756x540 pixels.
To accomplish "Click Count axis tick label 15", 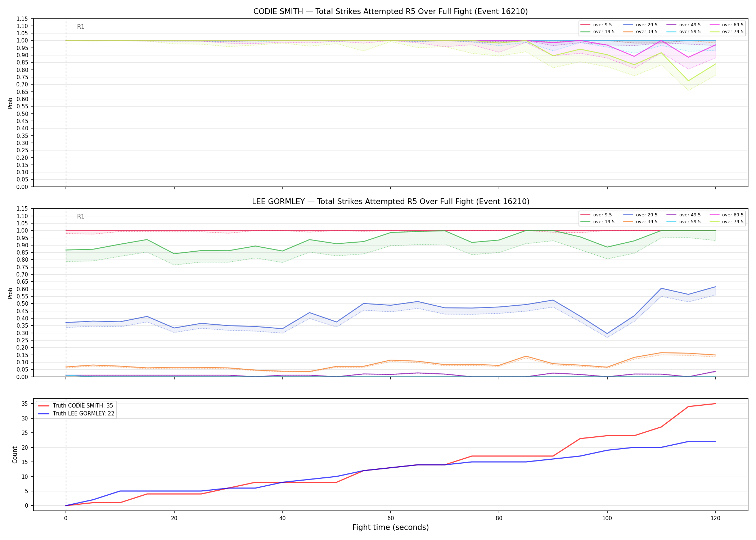I will click(25, 462).
